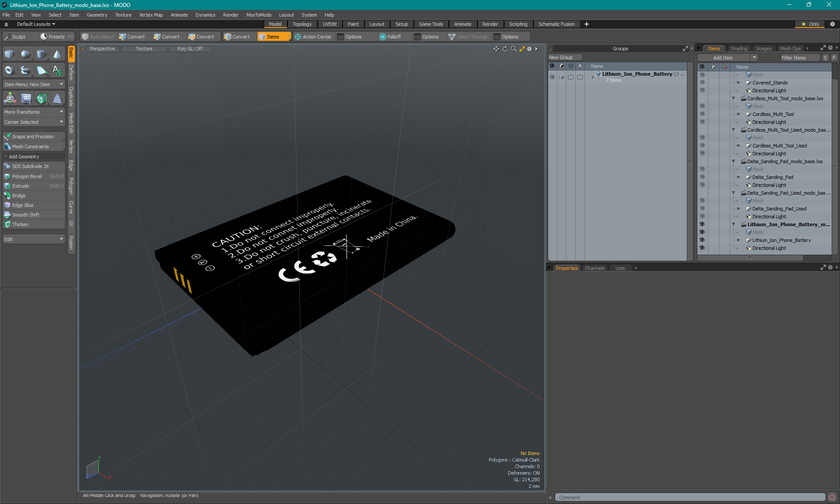
Task: Click the Filter Items field
Action: [x=800, y=58]
